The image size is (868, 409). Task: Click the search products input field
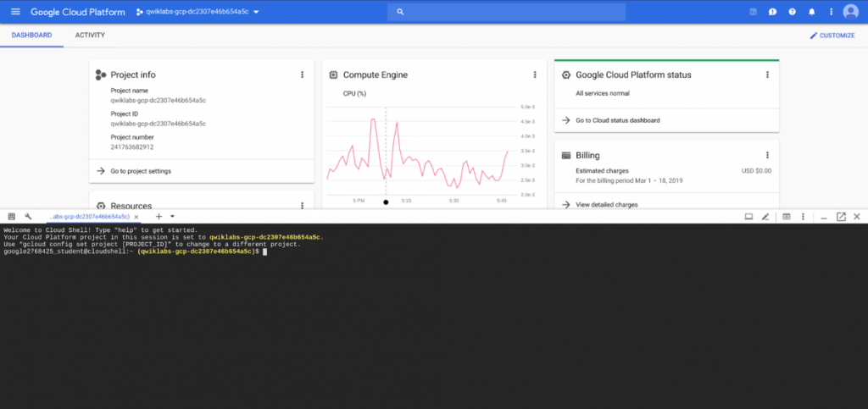click(507, 12)
